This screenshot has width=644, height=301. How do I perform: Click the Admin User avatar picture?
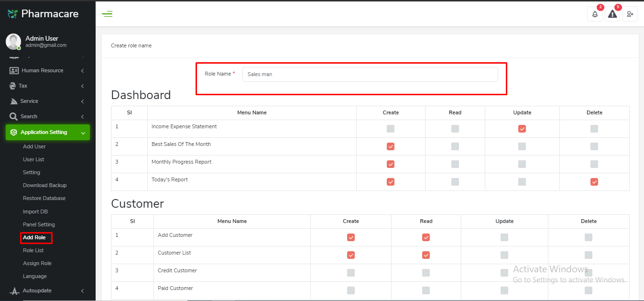tap(13, 42)
